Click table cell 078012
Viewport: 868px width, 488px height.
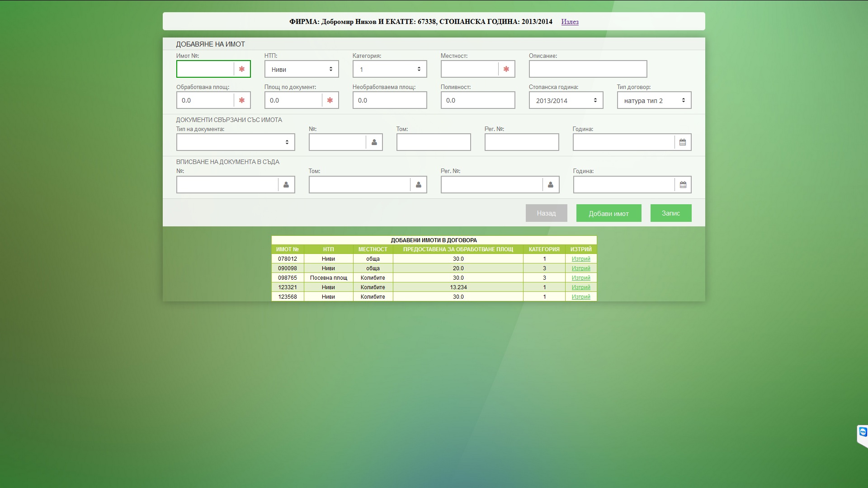coord(288,259)
